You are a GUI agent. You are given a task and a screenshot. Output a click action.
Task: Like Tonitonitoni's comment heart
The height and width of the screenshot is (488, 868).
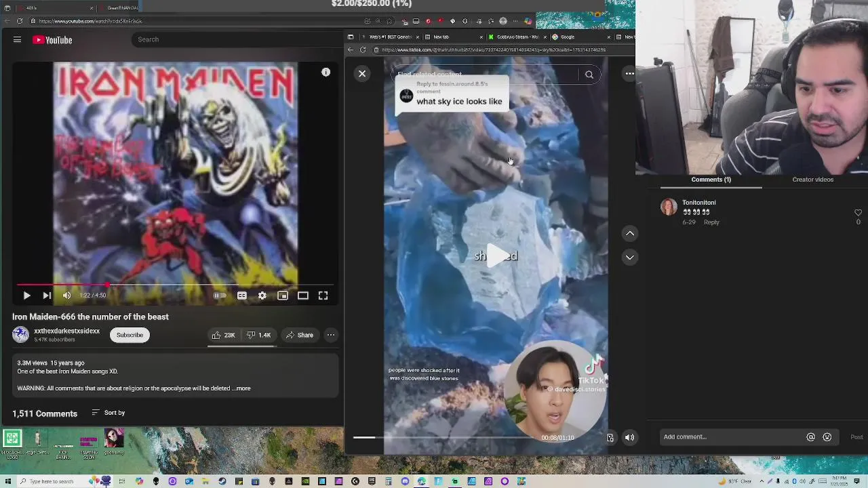tap(858, 213)
